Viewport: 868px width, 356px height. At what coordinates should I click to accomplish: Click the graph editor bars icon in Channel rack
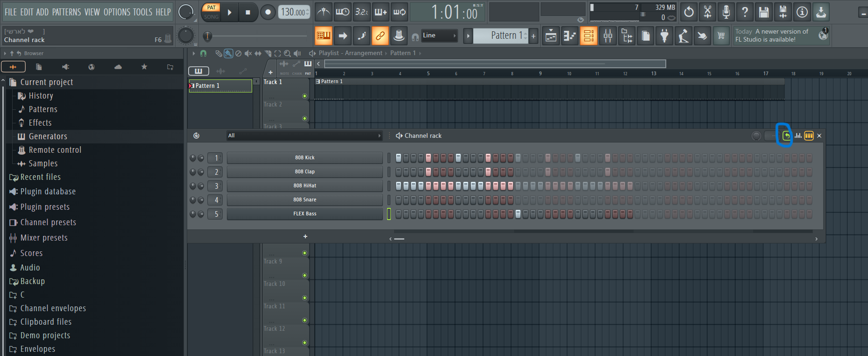point(798,135)
